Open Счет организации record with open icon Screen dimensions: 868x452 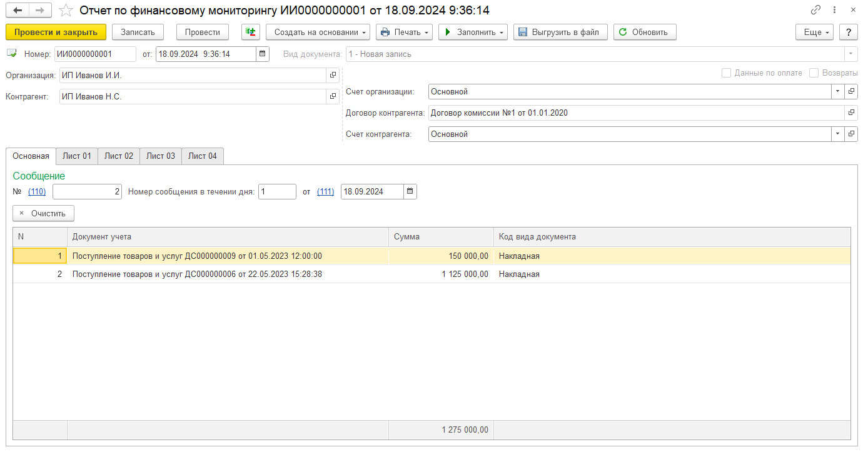click(x=851, y=92)
